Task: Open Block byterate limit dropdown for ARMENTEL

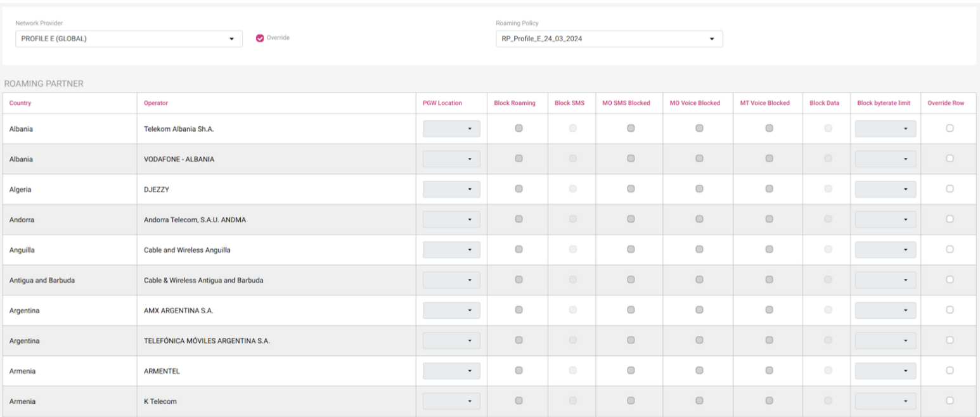Action: point(885,371)
